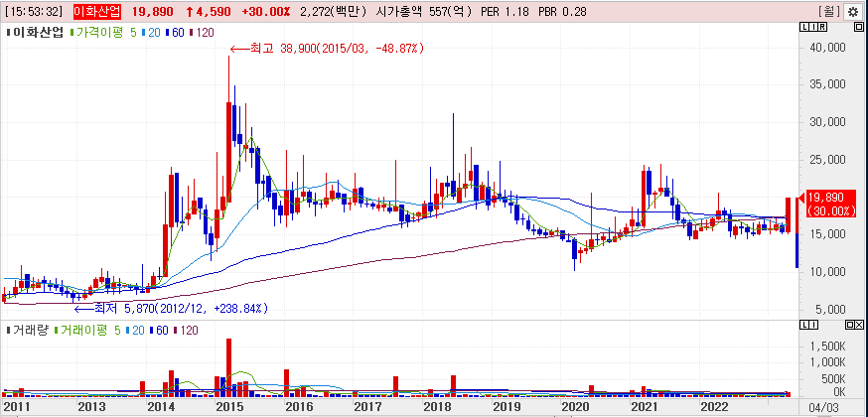Click the 2020 year label on time axis
868x417 pixels.
pos(575,406)
